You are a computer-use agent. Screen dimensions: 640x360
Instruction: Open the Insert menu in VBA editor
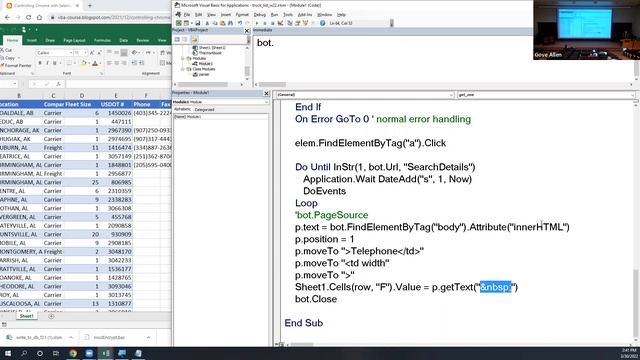point(226,15)
